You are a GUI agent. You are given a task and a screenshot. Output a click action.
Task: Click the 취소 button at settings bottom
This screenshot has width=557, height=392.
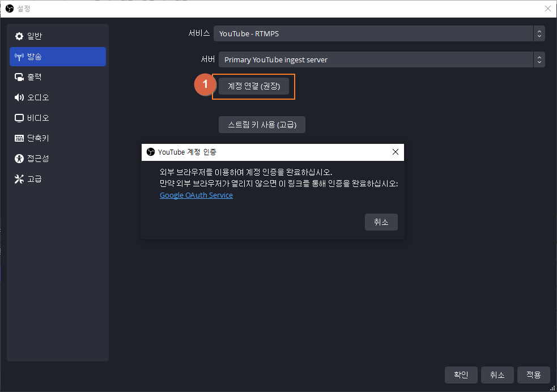point(498,375)
